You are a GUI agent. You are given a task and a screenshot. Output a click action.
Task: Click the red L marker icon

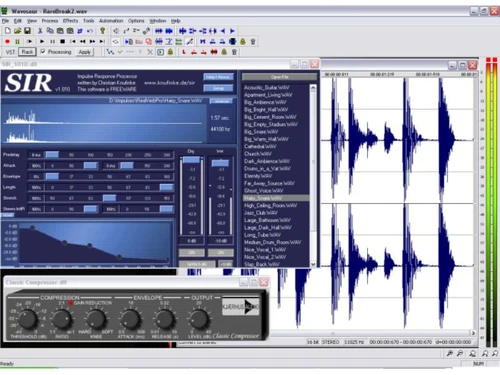tap(184, 52)
